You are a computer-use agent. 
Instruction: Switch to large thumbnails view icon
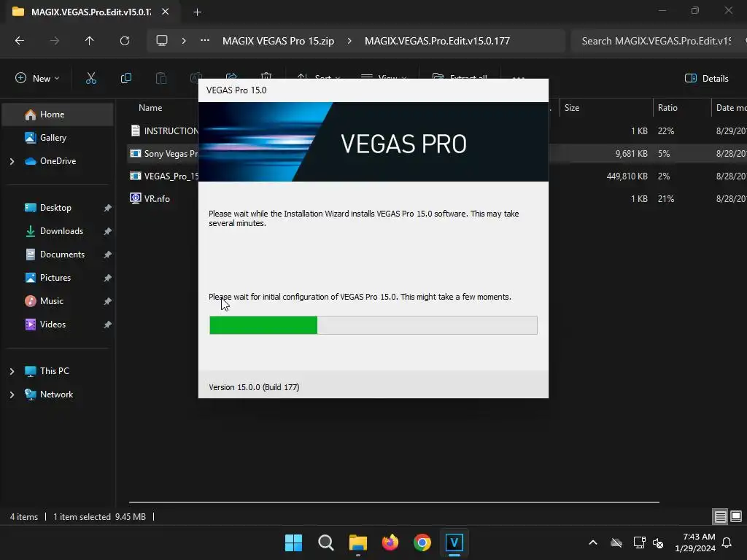(736, 516)
